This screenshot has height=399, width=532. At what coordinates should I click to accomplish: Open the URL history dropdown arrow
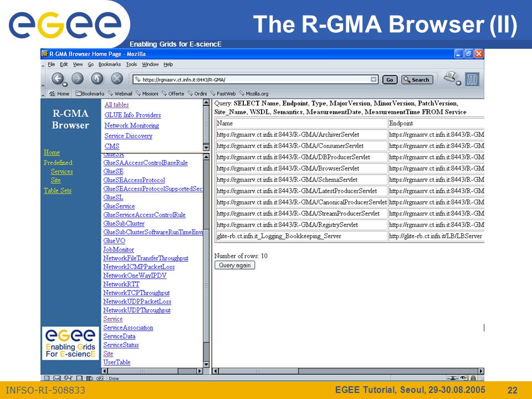(374, 80)
